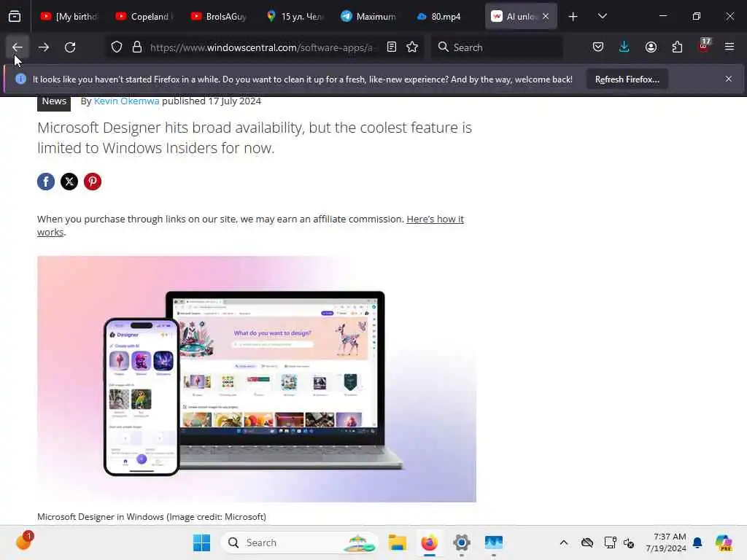Switch to the BroIsAGuy tab
The width and height of the screenshot is (747, 560).
pos(220,17)
